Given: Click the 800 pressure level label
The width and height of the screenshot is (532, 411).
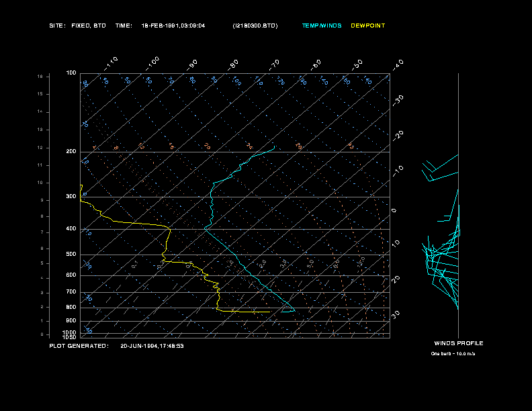Looking at the screenshot, I should coord(71,307).
